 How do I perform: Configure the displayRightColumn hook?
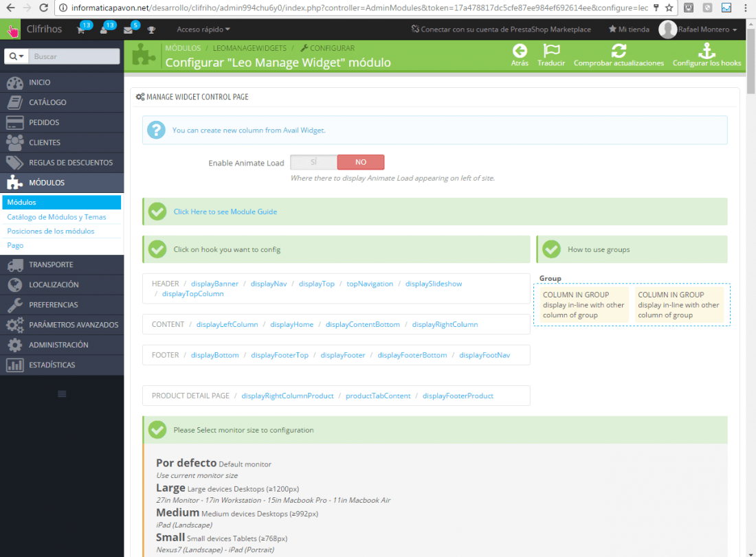pos(445,325)
